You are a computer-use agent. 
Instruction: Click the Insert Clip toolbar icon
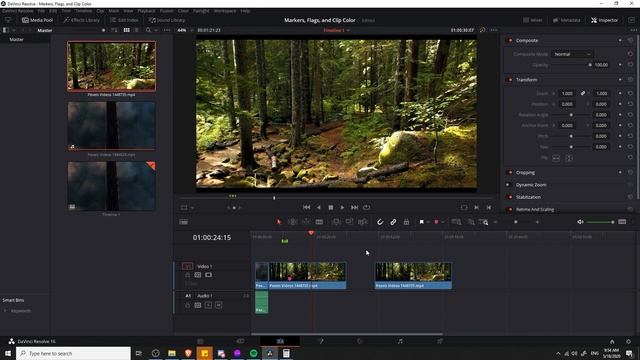pyautogui.click(x=336, y=222)
